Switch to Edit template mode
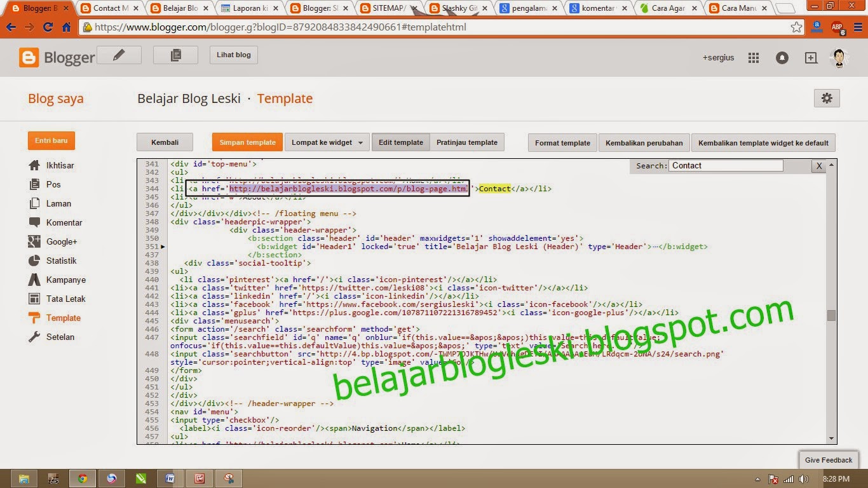868x488 pixels. pyautogui.click(x=401, y=142)
